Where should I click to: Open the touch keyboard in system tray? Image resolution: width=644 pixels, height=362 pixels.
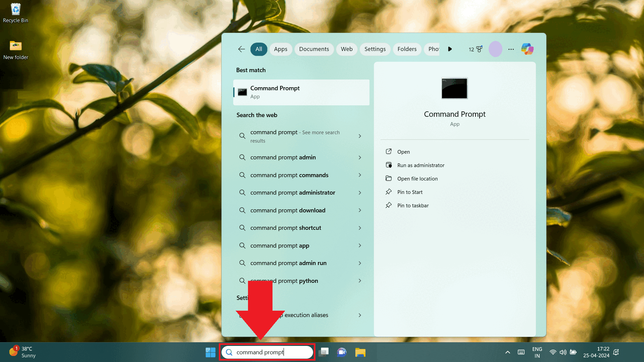(x=521, y=352)
